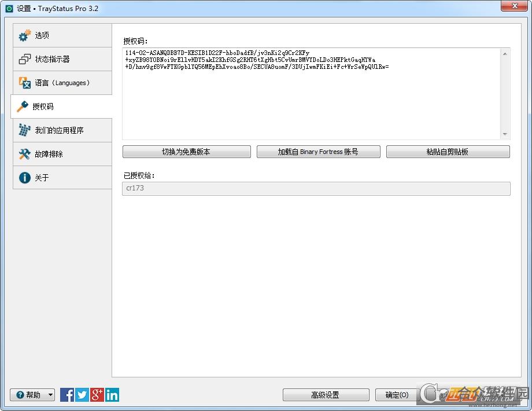Open the 故障排除 troubleshooting tab
The height and width of the screenshot is (411, 532).
62,154
